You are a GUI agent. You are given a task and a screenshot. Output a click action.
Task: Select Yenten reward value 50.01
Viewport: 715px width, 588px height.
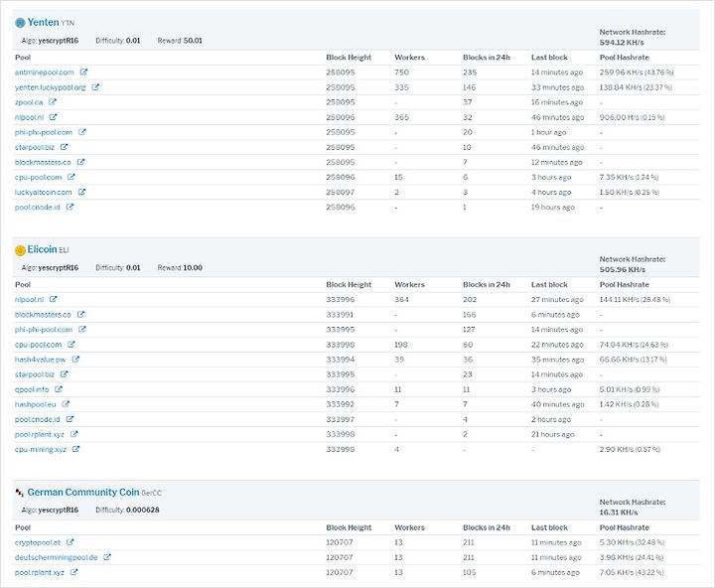click(x=193, y=41)
